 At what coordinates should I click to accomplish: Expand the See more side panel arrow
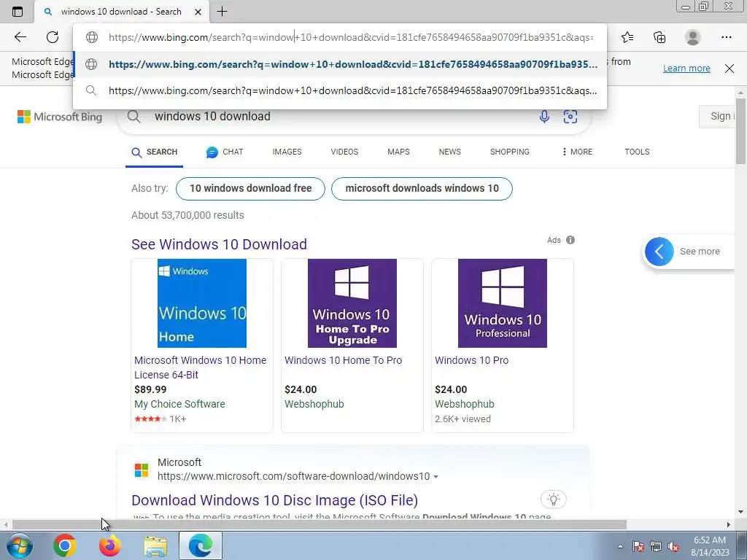659,252
